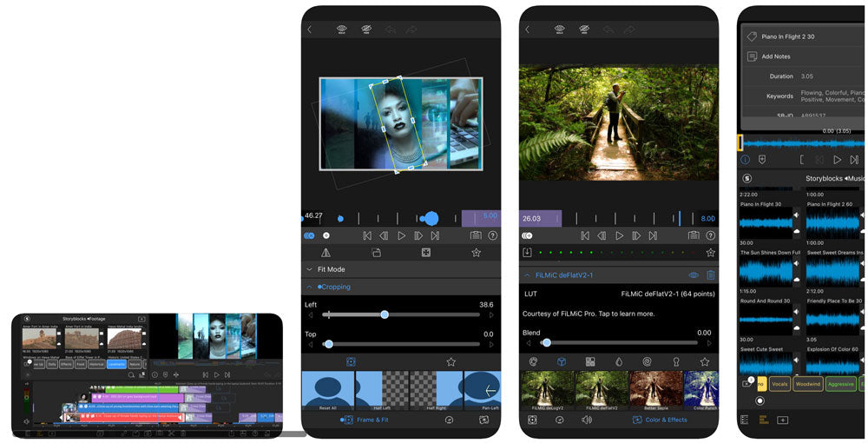Toggle Solo eye in Color & Effects editor
The width and height of the screenshot is (868, 443).
point(559,30)
